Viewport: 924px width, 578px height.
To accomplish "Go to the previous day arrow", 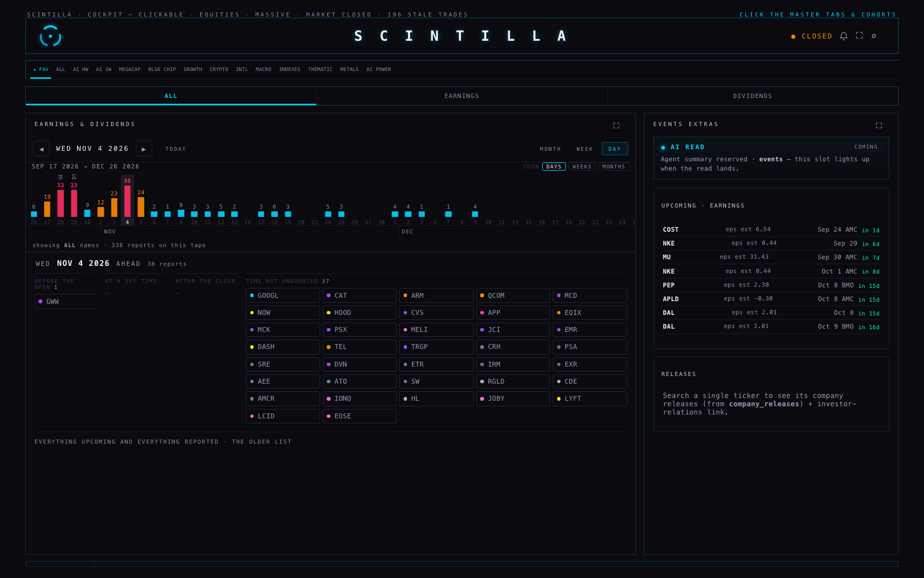I will (41, 149).
